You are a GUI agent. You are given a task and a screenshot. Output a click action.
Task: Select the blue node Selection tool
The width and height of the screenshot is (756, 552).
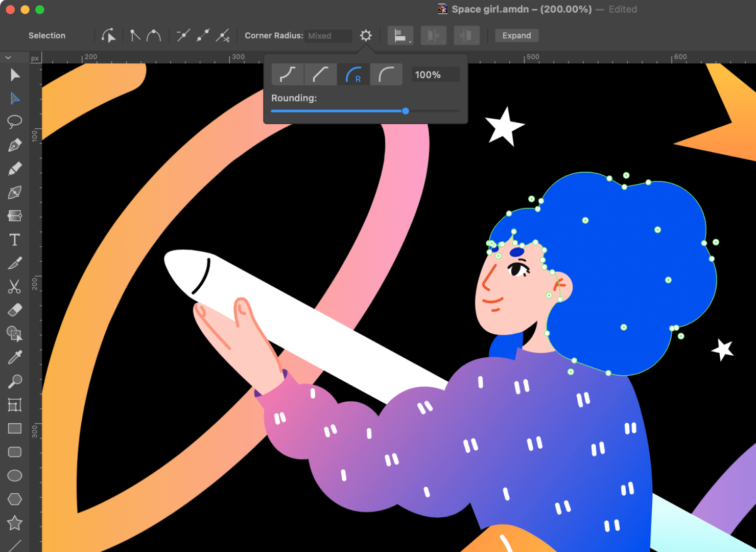15,99
